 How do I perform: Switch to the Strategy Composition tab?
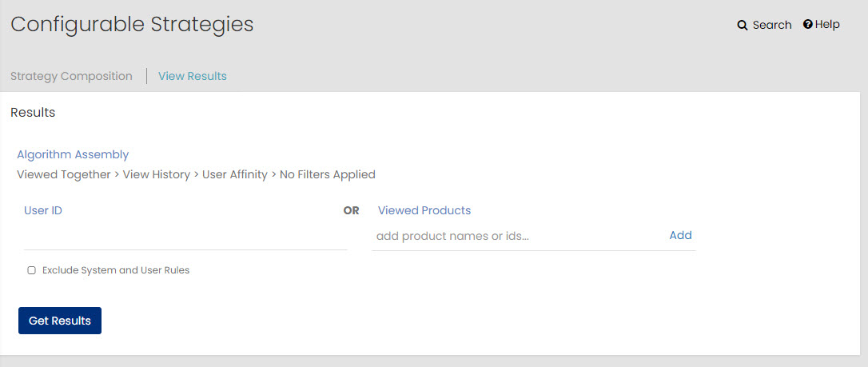(71, 76)
